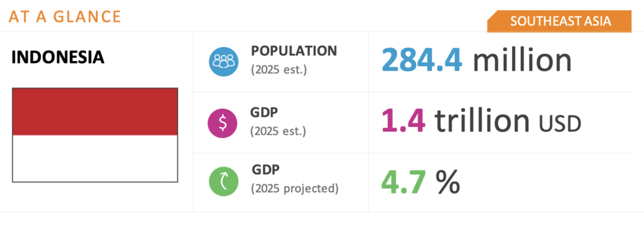Click the magenta dollar sign GDP icon
The image size is (644, 230).
coord(223,123)
